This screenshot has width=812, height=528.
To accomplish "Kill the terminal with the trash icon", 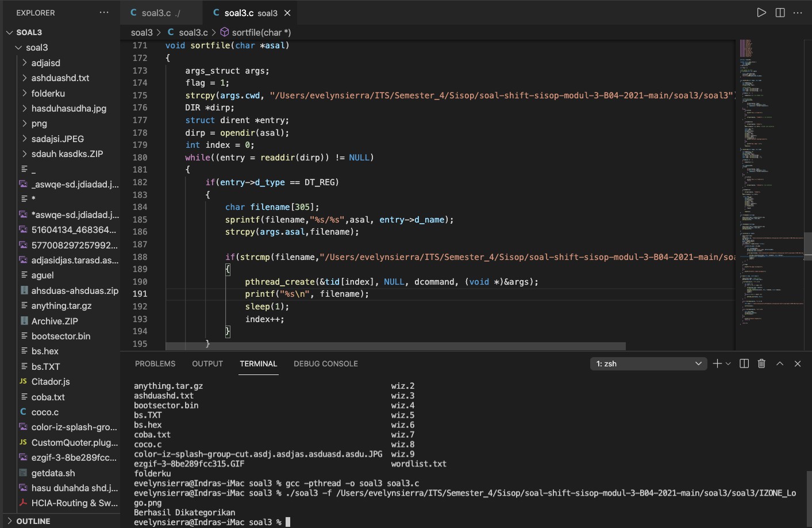I will (x=761, y=364).
